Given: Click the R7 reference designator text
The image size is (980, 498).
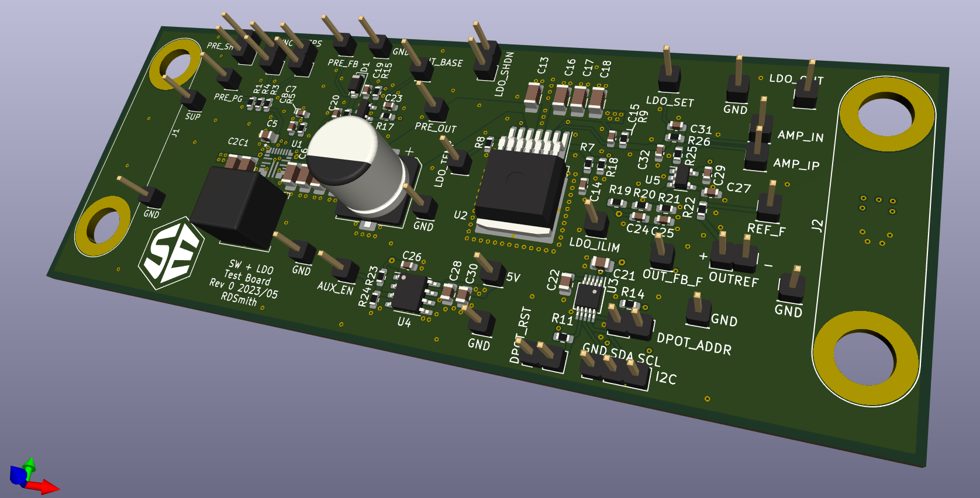Looking at the screenshot, I should (x=587, y=147).
